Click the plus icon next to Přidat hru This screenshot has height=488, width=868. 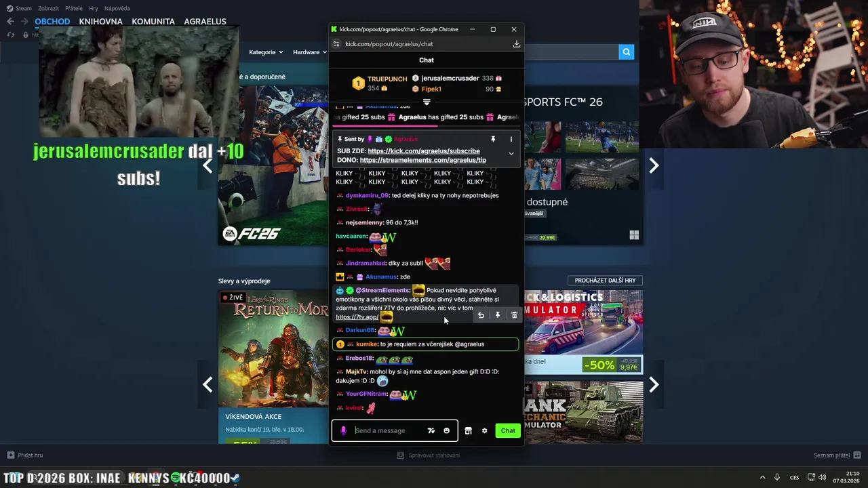pos(10,455)
